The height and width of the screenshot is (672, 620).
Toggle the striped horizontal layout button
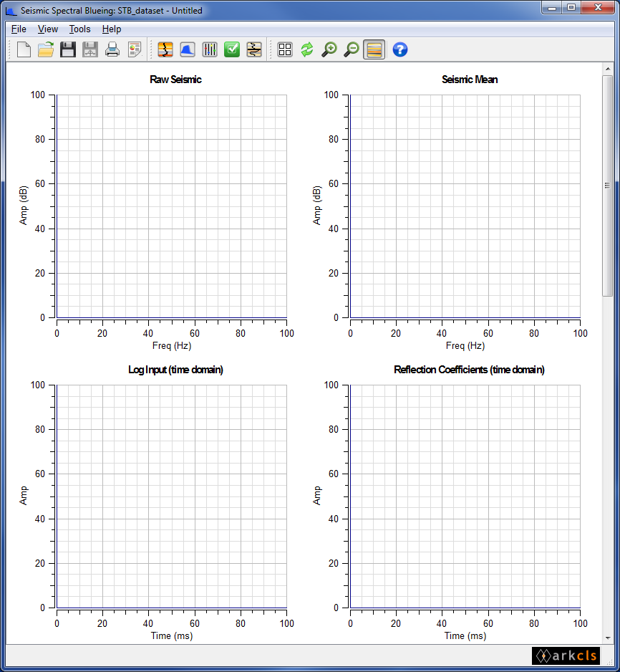tap(374, 49)
